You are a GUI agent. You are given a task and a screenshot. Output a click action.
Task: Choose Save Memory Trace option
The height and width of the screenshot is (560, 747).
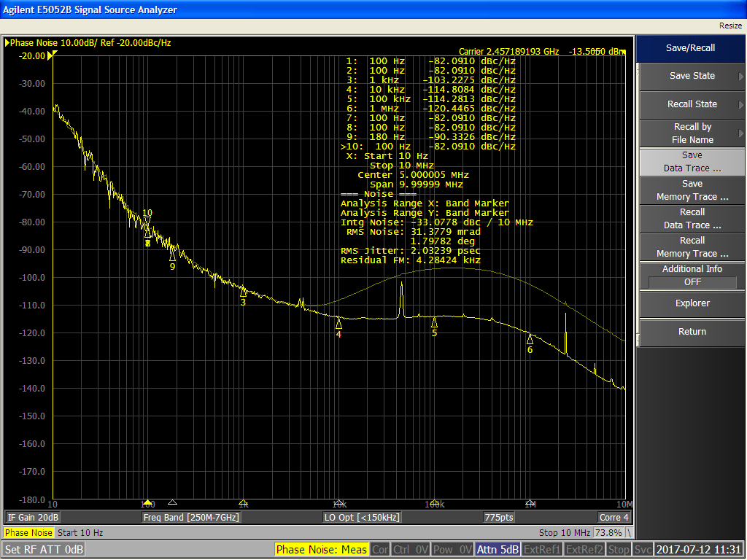pyautogui.click(x=692, y=190)
